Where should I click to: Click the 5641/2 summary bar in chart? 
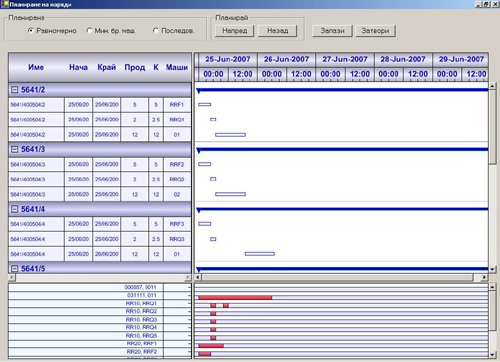[x=342, y=90]
